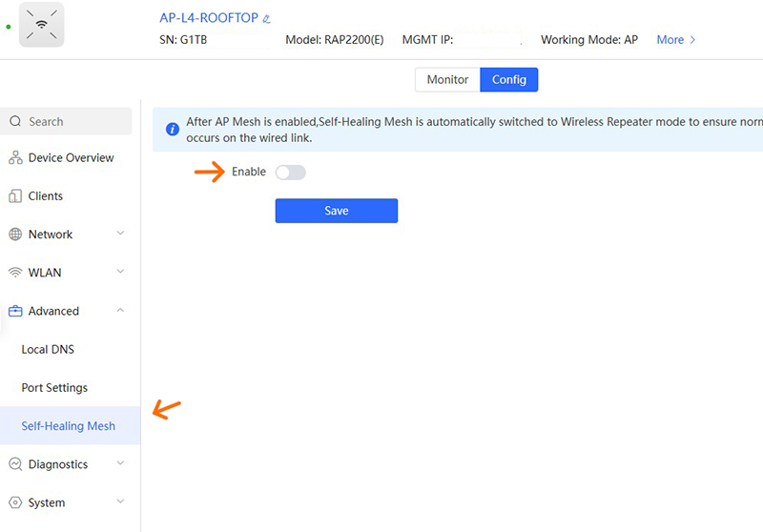Click the Network globe icon
This screenshot has height=532, width=763.
point(15,235)
